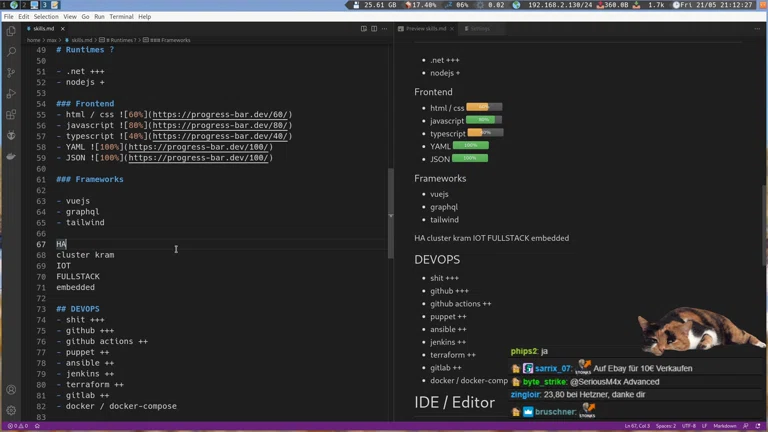Click the split editor icon
This screenshot has width=768, height=432.
374,29
